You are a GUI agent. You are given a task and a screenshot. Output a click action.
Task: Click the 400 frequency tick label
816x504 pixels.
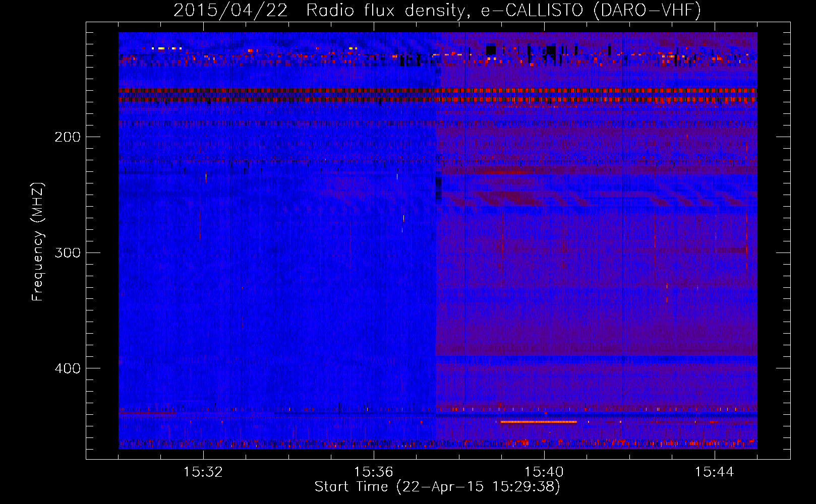(x=68, y=368)
